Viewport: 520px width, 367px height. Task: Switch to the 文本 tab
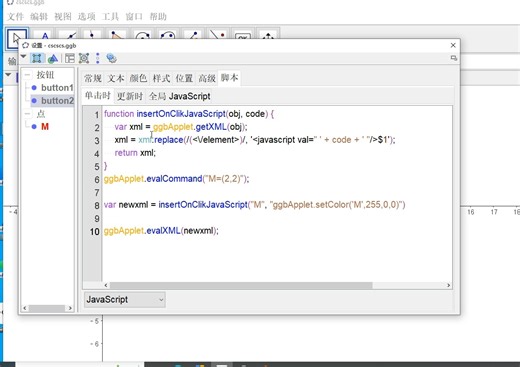click(x=116, y=78)
